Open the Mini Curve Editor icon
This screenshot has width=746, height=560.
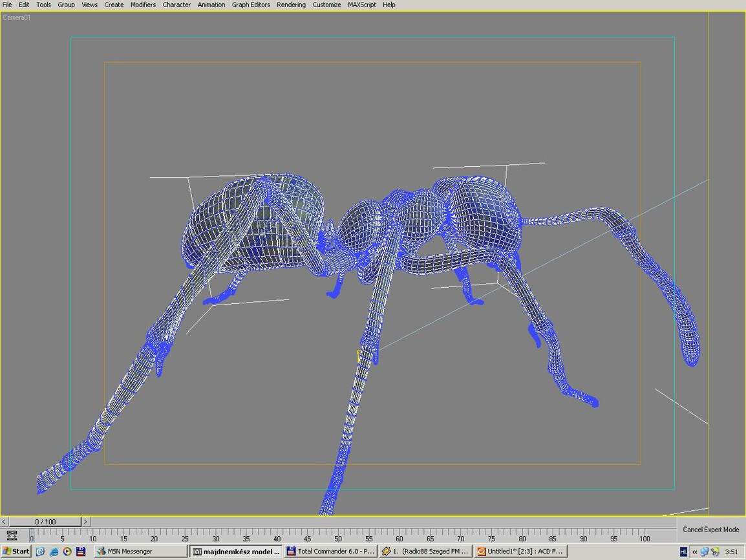tap(12, 535)
